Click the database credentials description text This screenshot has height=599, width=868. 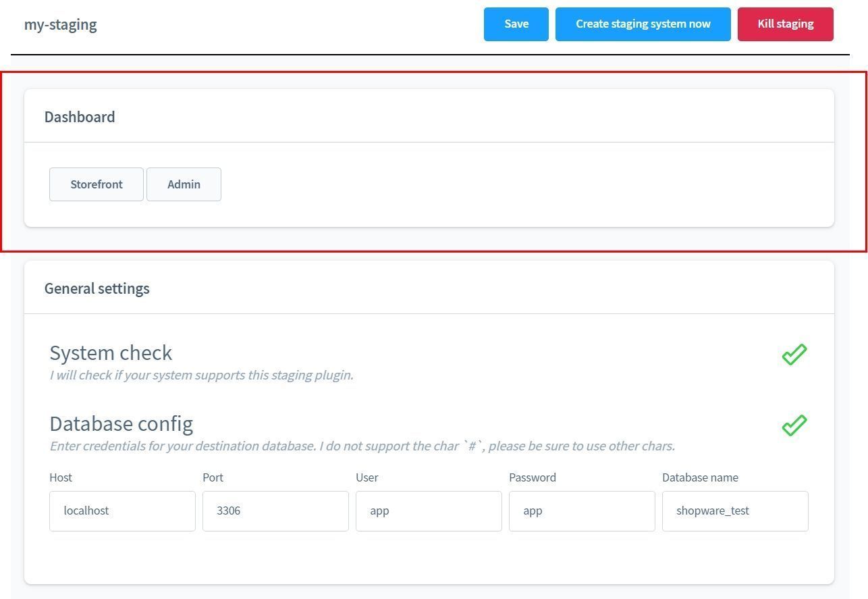(x=362, y=446)
